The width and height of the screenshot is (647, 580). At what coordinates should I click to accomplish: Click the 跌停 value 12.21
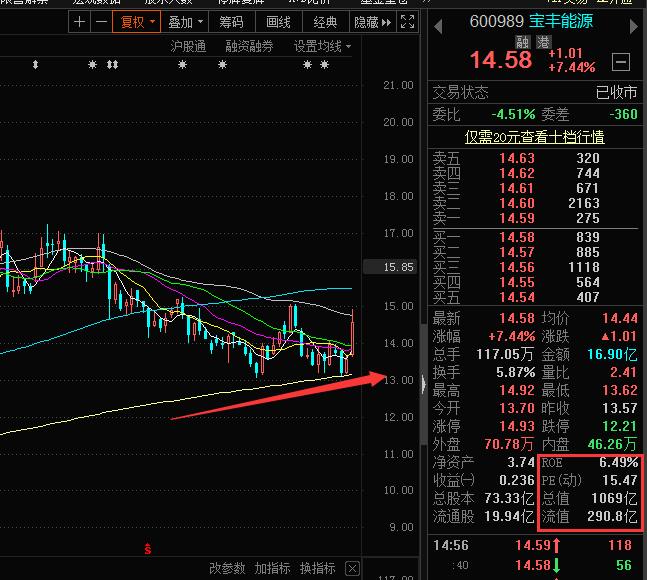(619, 426)
